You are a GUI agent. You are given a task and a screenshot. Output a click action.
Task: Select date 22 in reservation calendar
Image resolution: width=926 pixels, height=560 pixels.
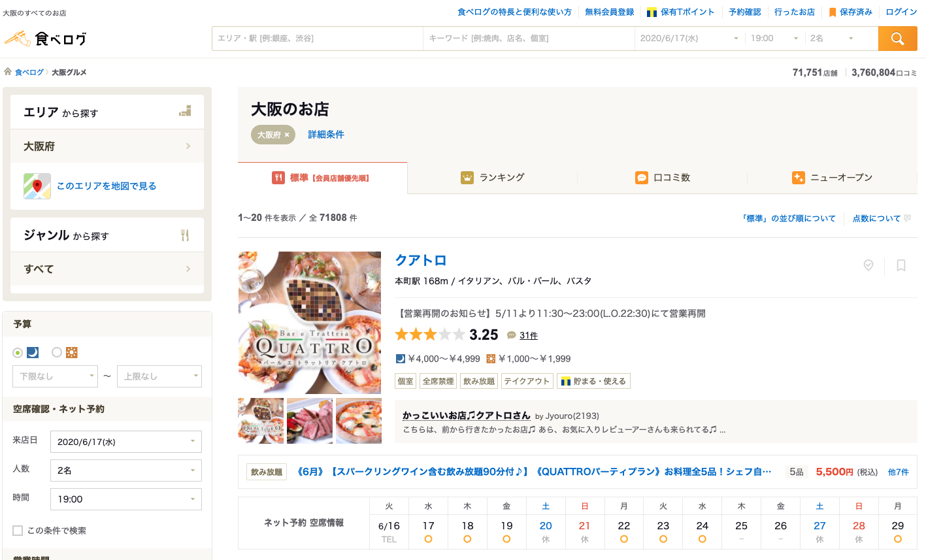624,531
